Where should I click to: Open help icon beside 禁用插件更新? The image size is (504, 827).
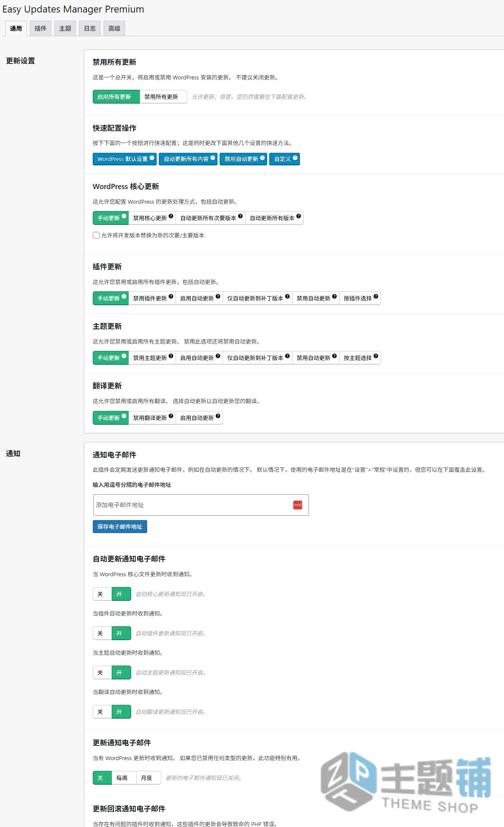click(171, 297)
